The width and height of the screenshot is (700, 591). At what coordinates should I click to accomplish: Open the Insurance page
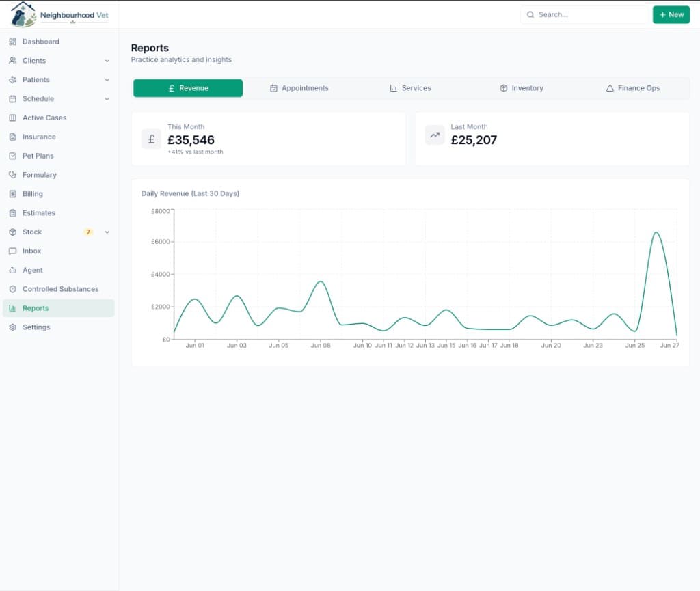(59, 137)
